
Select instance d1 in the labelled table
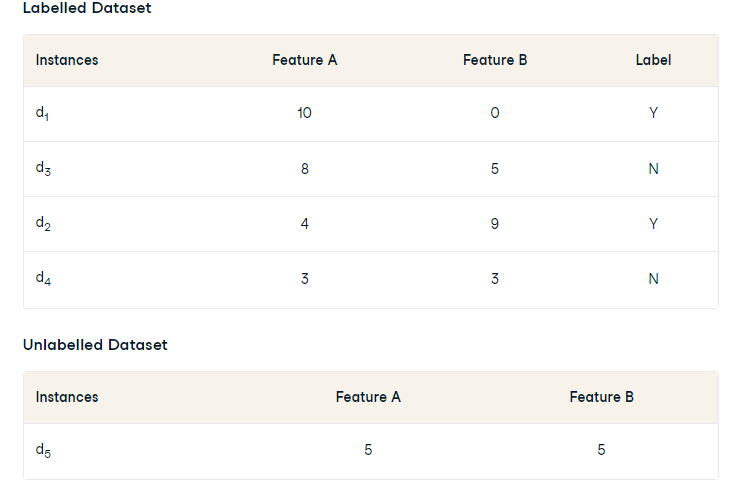[x=42, y=114]
